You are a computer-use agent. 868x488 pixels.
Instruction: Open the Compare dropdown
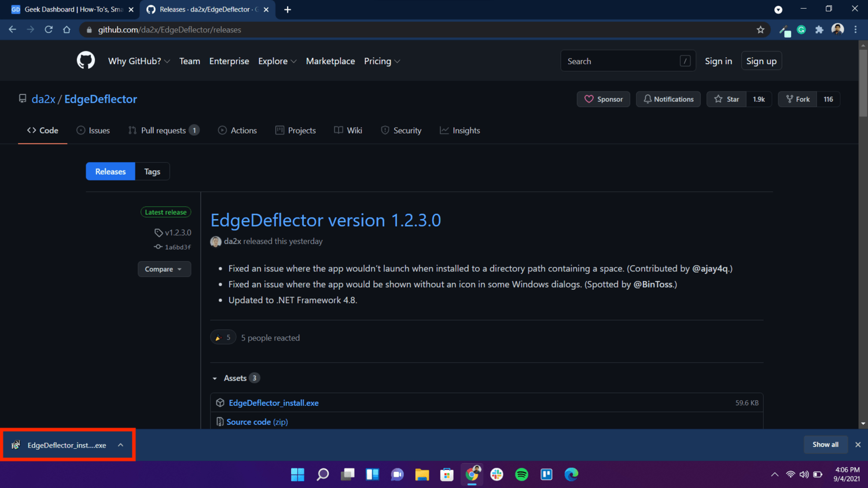coord(164,269)
